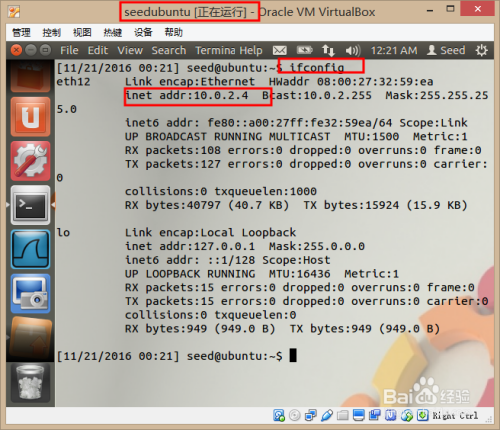
Task: Maximize the terminal with the round button
Action: click(x=46, y=50)
